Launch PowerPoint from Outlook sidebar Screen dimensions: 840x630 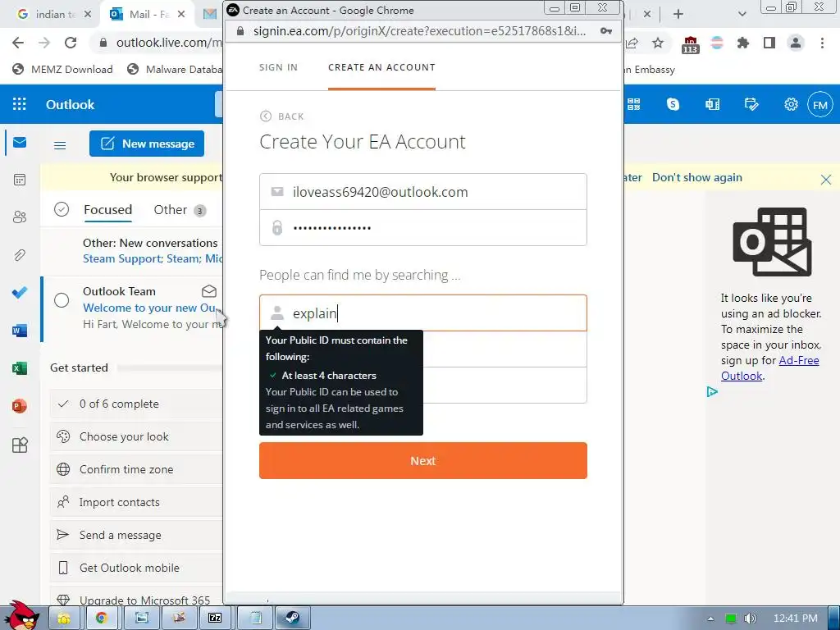pos(20,406)
